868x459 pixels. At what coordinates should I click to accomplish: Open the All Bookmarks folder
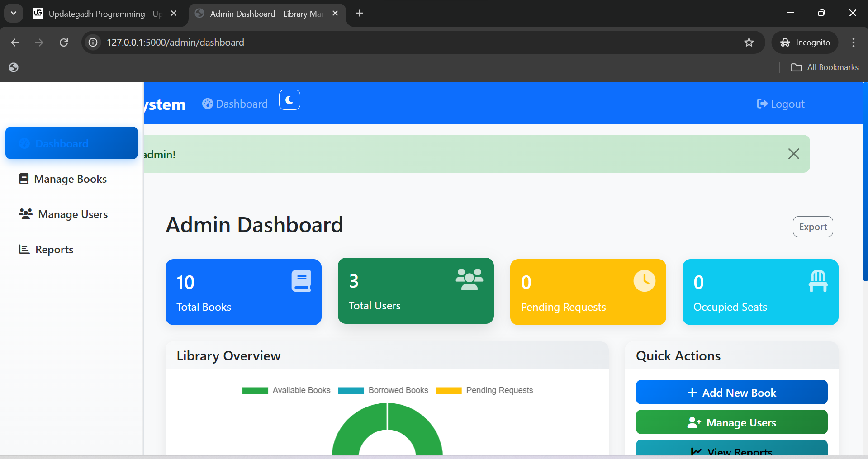click(825, 67)
